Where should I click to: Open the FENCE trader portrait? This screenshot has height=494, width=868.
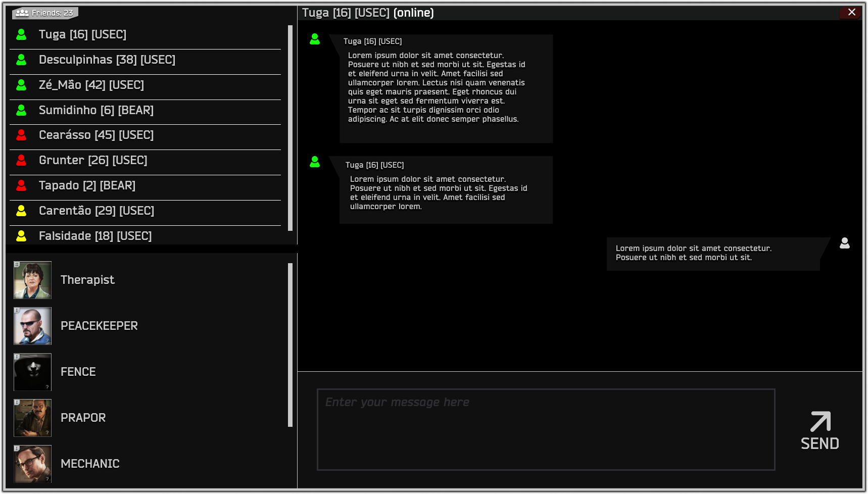coord(32,372)
